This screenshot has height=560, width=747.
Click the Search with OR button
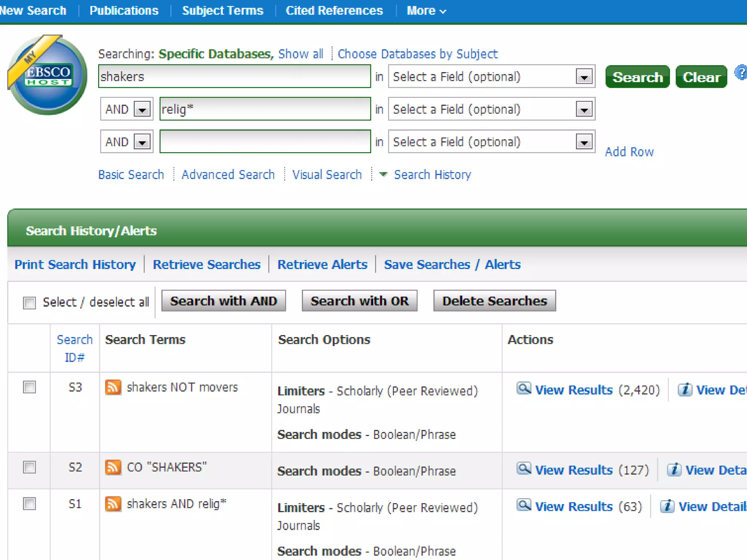click(x=359, y=301)
